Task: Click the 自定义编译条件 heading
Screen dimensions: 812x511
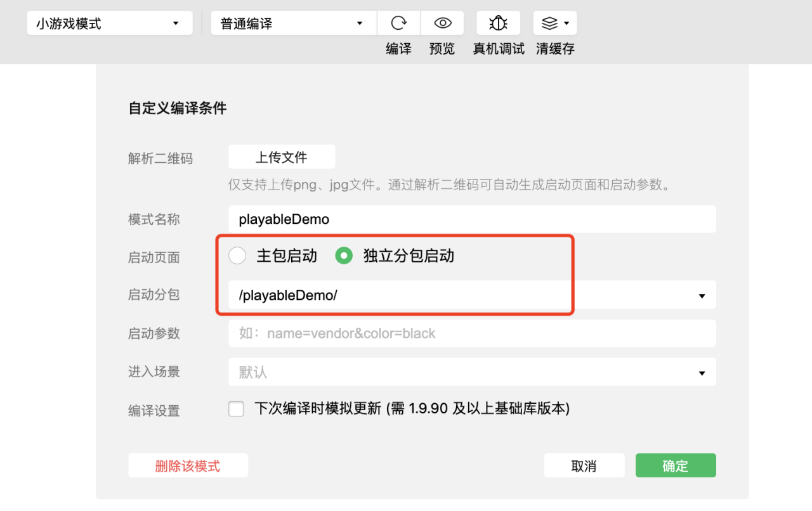Action: pyautogui.click(x=178, y=108)
